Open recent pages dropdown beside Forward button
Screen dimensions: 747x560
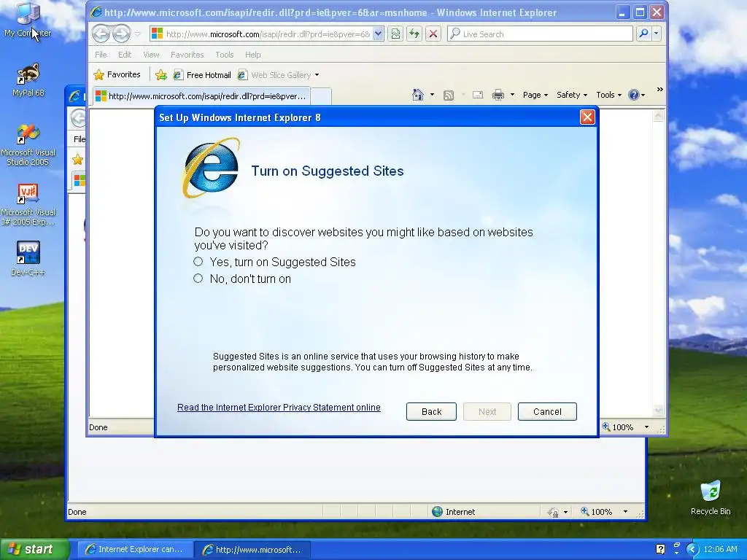[138, 34]
